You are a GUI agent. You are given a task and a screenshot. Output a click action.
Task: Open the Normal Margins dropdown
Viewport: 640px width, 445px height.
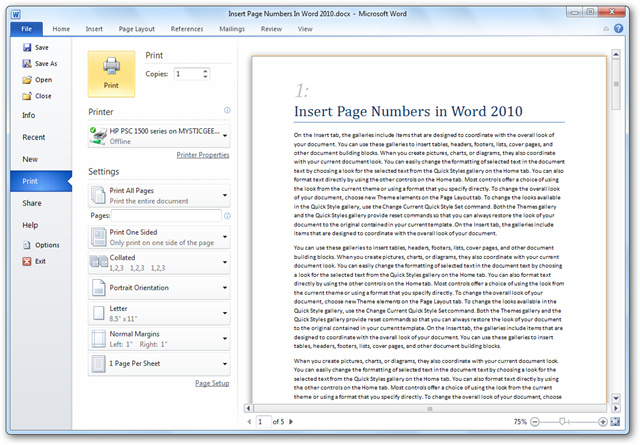click(159, 339)
